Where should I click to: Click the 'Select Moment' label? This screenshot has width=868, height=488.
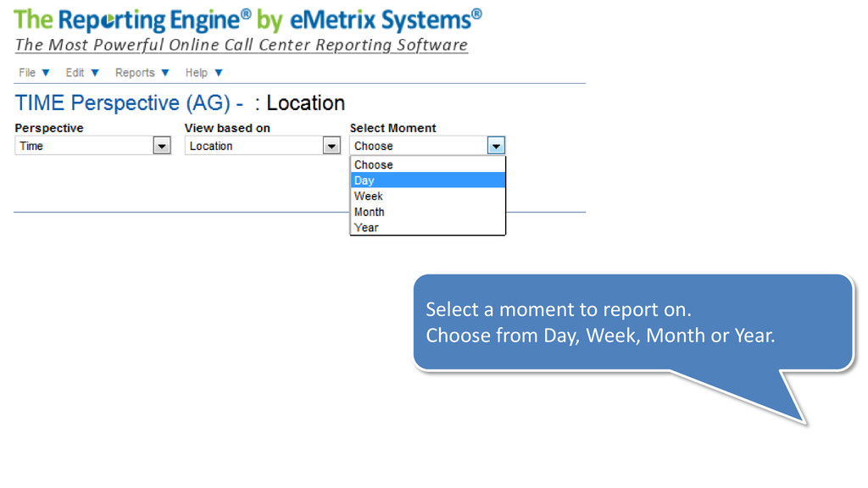393,128
